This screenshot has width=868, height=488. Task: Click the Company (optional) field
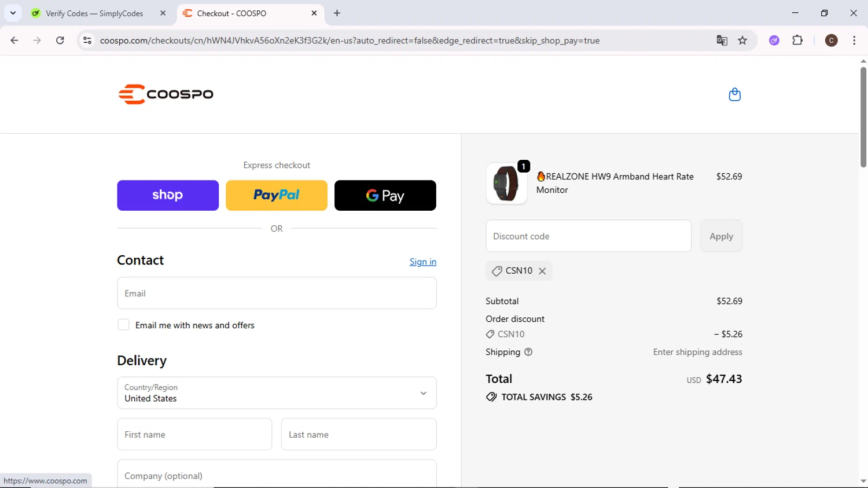pos(277,474)
